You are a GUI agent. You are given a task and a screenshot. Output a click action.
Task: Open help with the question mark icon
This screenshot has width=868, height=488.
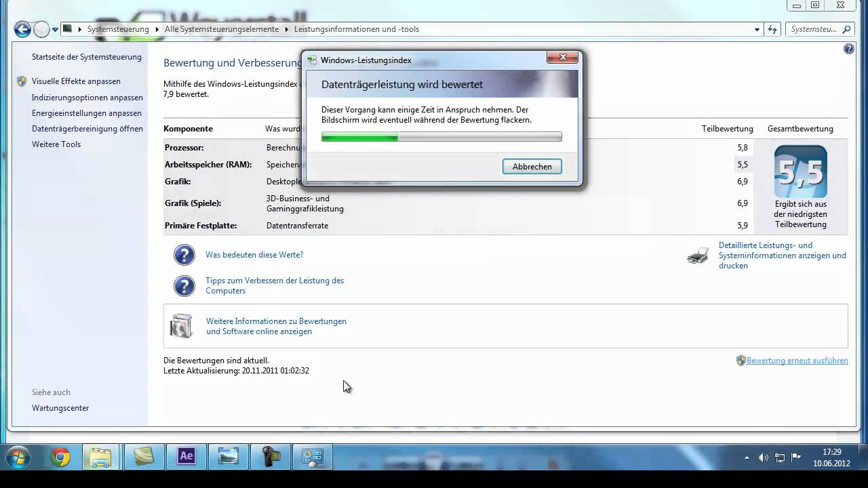[x=849, y=49]
